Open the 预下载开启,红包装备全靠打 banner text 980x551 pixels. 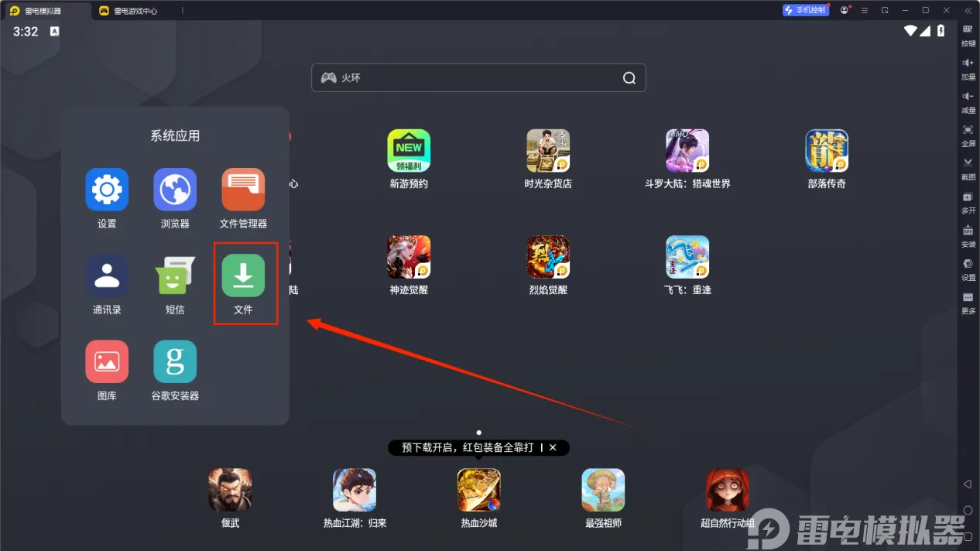click(468, 447)
